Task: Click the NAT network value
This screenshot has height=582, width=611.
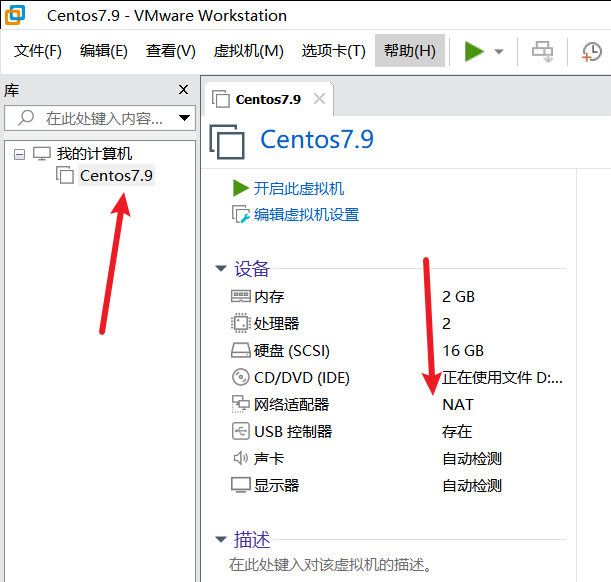Action: pos(458,404)
